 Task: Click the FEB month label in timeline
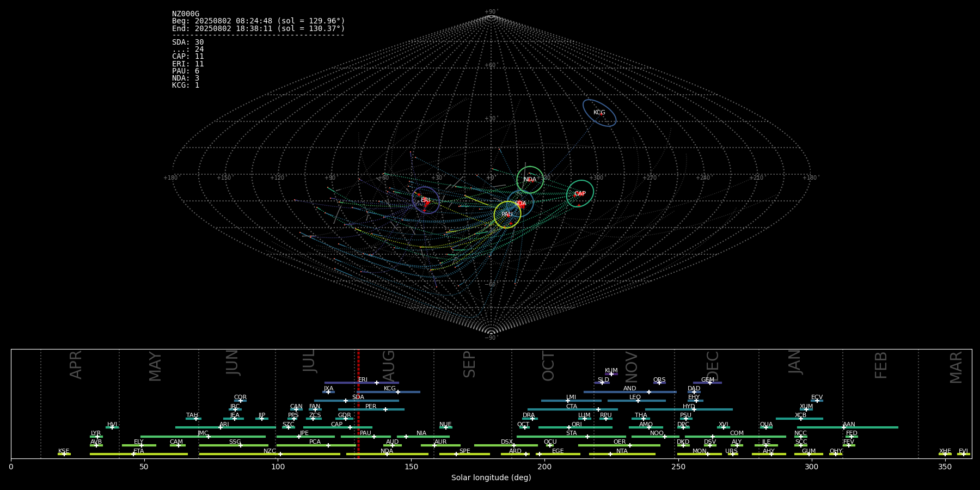[881, 365]
